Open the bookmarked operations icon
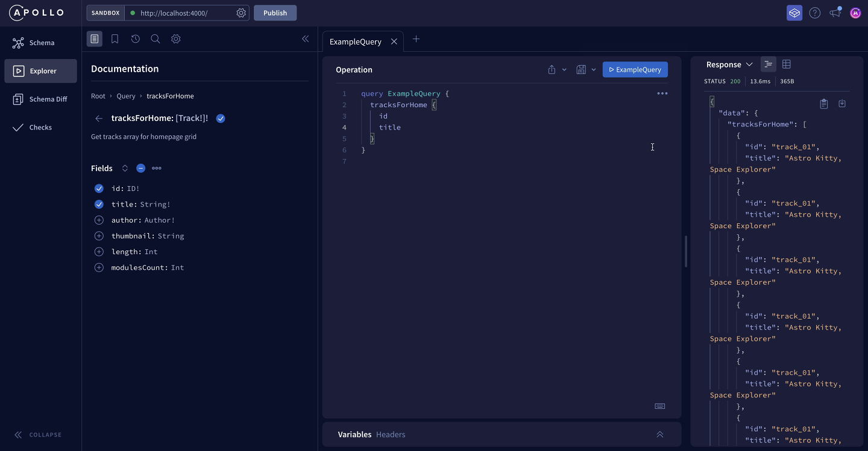868x451 pixels. pos(115,39)
